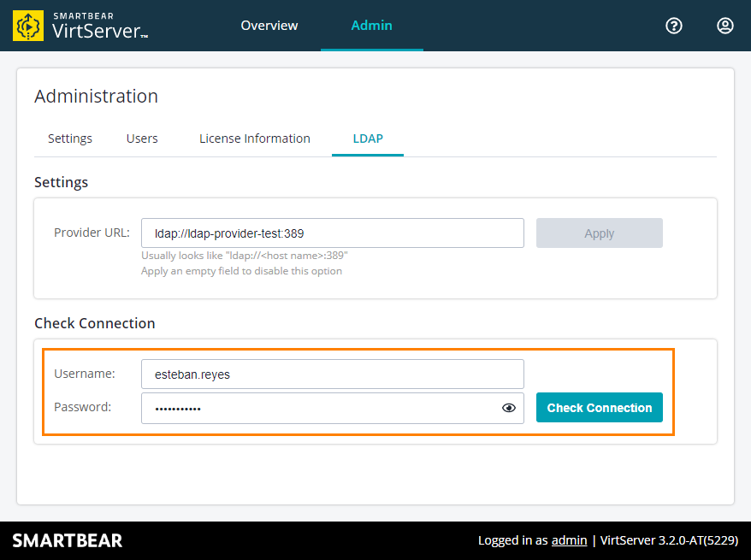Click the Username field containing esteban.reyes
Viewport: 751px width, 560px height.
[332, 374]
